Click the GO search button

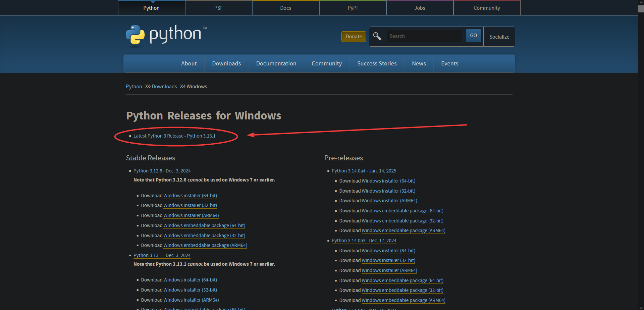[x=473, y=36]
